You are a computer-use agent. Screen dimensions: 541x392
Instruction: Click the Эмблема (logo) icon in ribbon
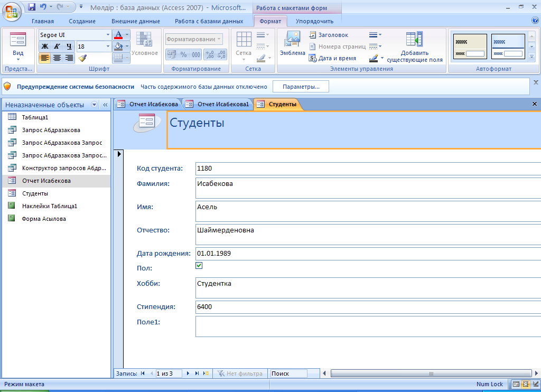click(292, 44)
